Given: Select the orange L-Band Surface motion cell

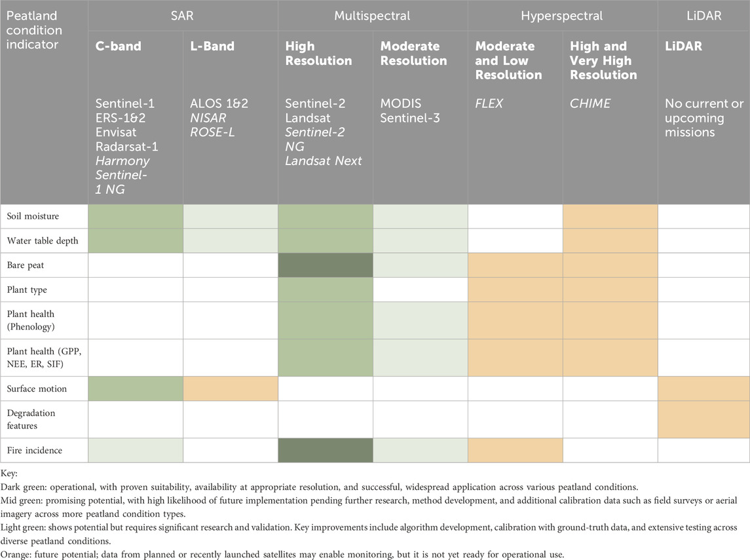Looking at the screenshot, I should click(x=231, y=388).
